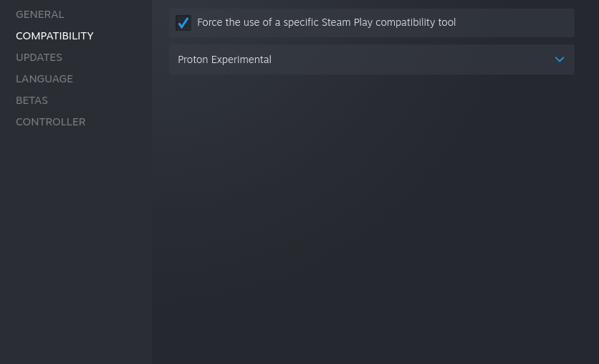Go to the Updates section
Screen dimensions: 599x364
click(x=39, y=57)
